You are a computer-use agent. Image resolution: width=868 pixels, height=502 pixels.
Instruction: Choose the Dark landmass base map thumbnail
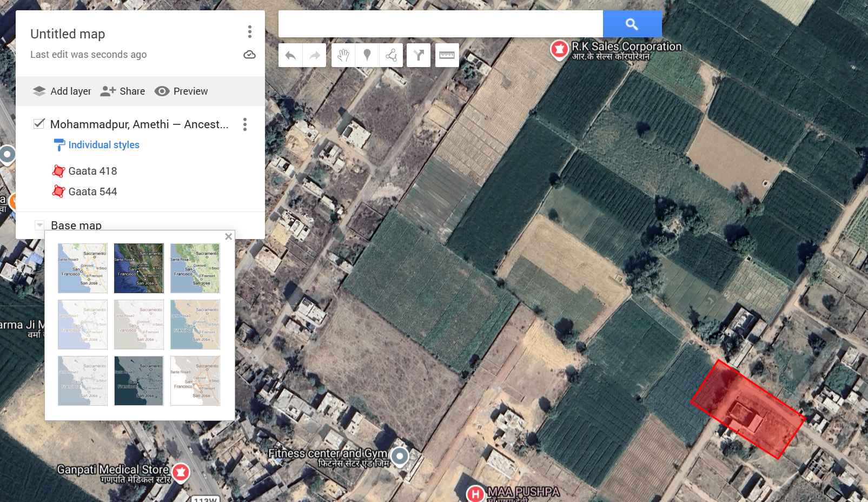point(139,381)
